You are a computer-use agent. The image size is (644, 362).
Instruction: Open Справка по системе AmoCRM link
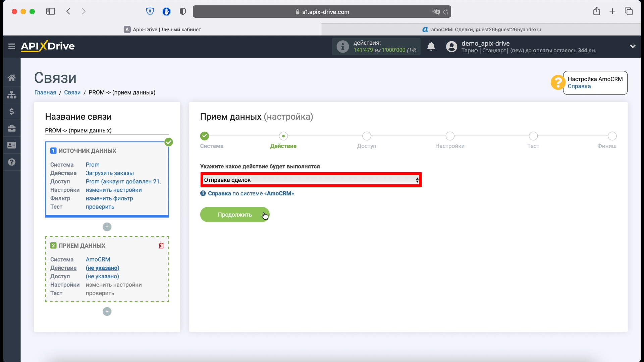[251, 193]
